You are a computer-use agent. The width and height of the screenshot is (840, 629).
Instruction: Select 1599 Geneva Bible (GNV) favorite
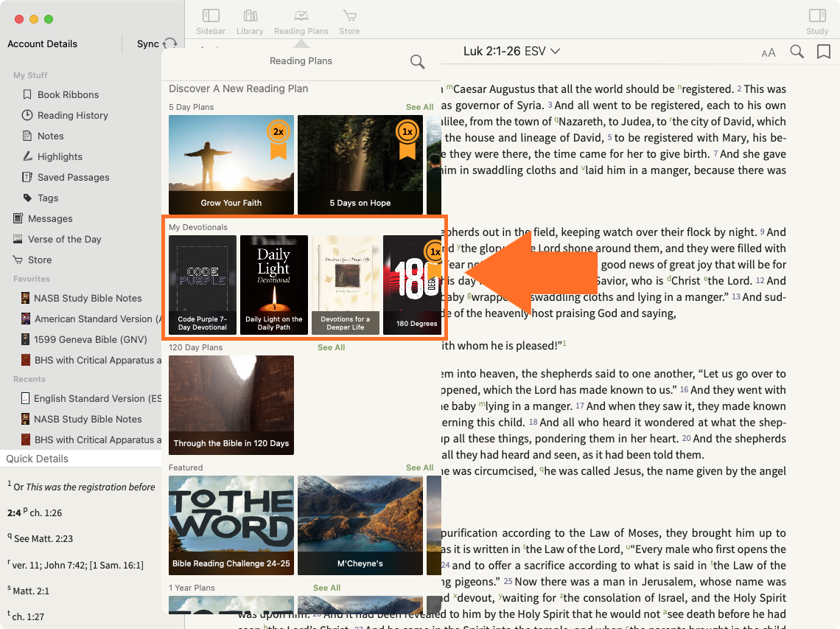90,339
